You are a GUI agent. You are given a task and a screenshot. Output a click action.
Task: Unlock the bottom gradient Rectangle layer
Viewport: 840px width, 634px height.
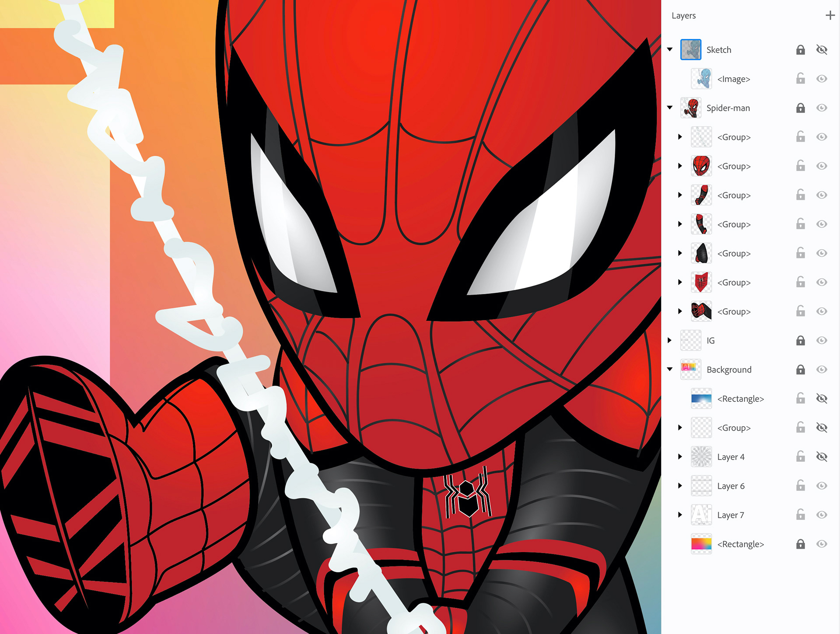point(800,544)
